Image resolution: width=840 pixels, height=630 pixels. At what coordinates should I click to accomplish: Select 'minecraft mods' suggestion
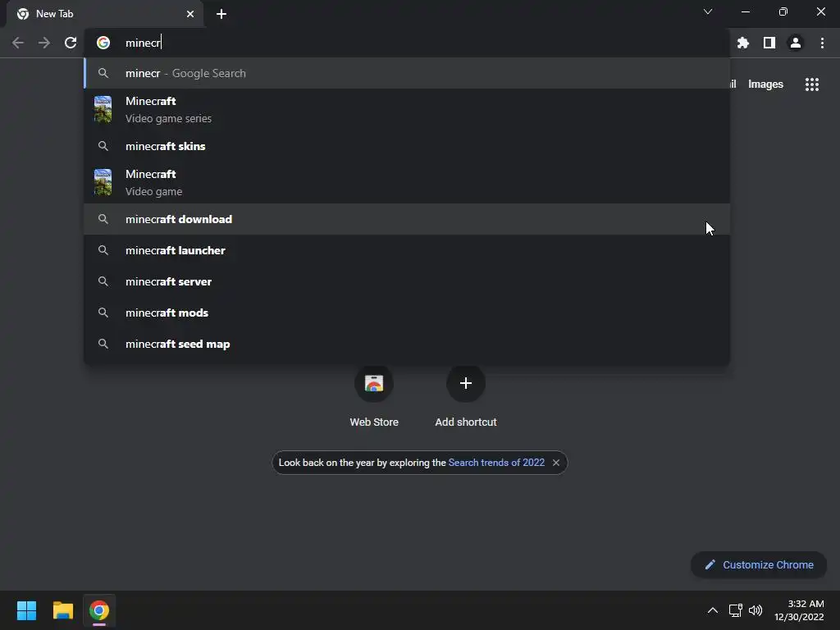coord(407,313)
